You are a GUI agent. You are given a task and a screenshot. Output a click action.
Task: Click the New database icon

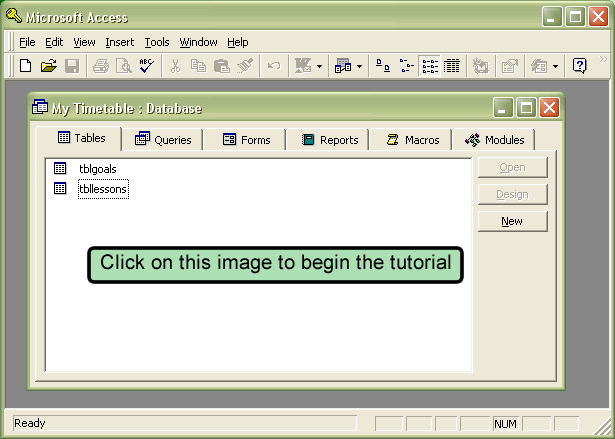coord(26,66)
